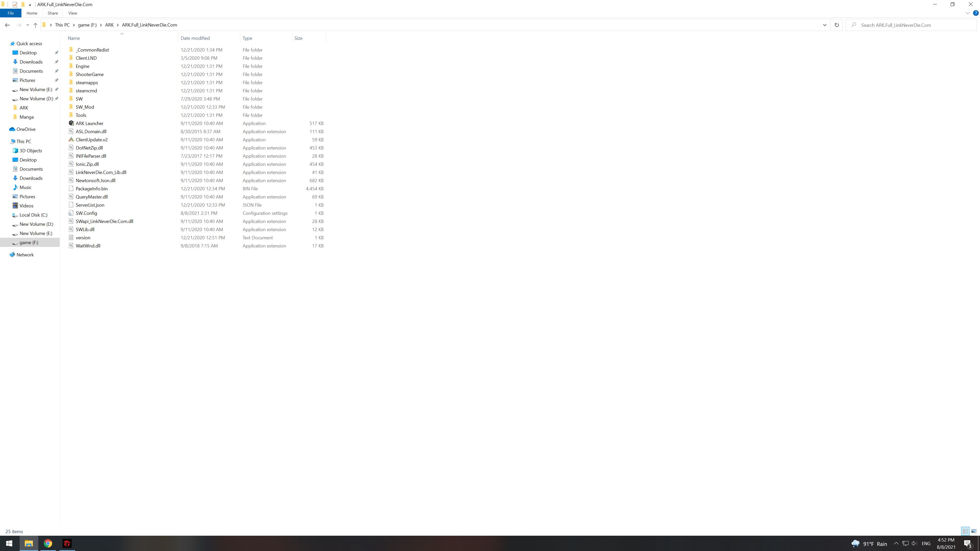Click the back navigation button

click(x=7, y=25)
